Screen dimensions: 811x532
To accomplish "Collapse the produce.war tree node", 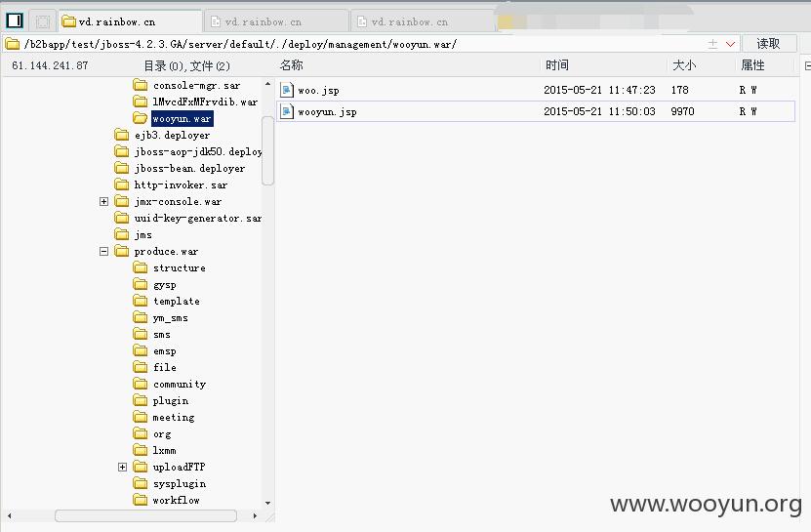I will click(104, 251).
